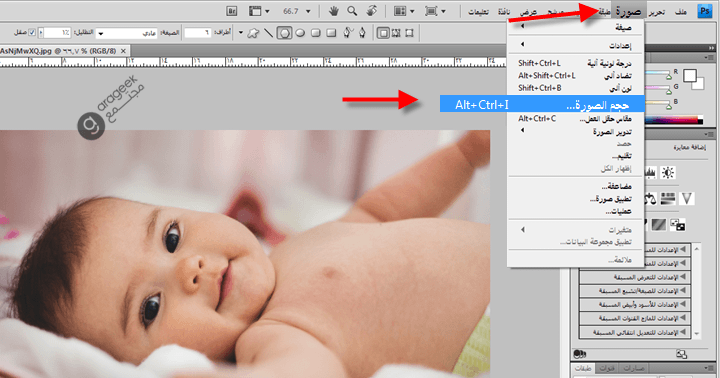Select the Rotate View tool icon
Screen dimensions: 720x378
[x=372, y=11]
